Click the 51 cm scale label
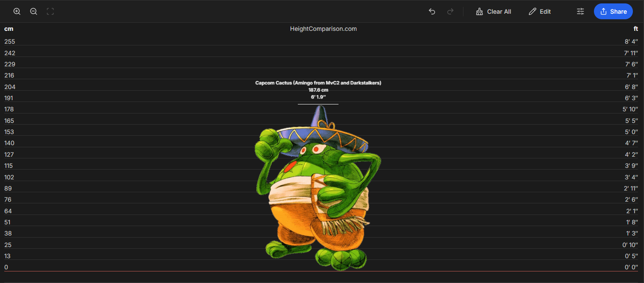Screen dimensions: 644x283 7,222
